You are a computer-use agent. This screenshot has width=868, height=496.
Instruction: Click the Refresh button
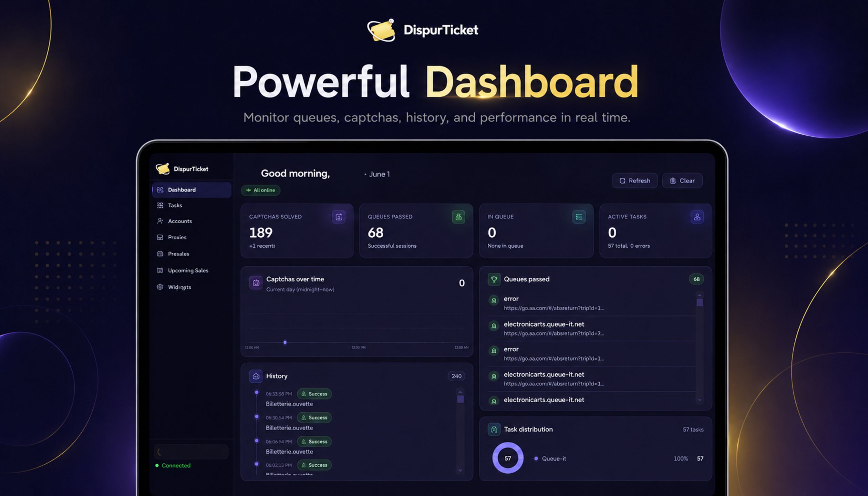[x=634, y=181]
